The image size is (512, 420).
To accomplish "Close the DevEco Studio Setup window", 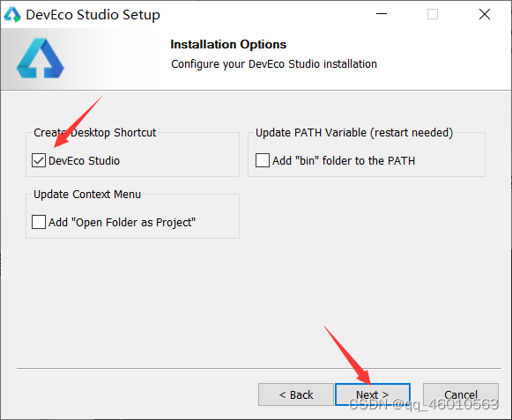I will pos(485,14).
